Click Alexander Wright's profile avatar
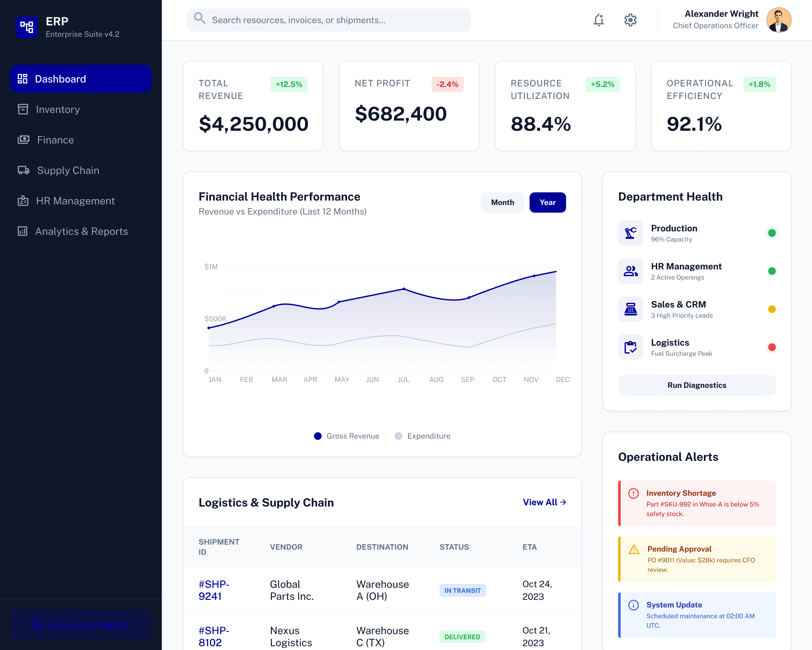 778,20
